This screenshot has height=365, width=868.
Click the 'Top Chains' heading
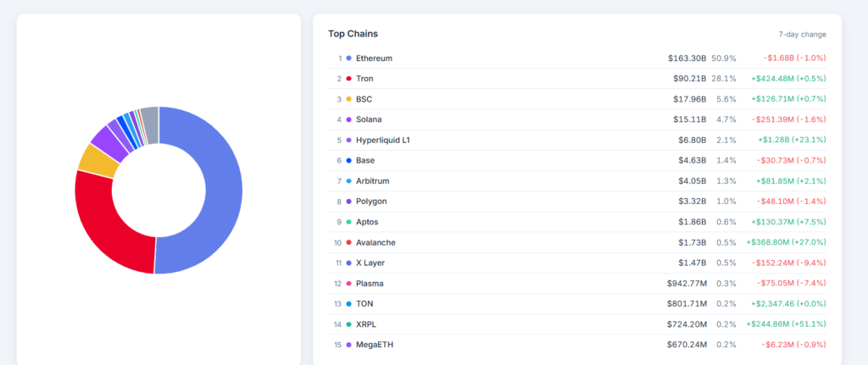[353, 34]
